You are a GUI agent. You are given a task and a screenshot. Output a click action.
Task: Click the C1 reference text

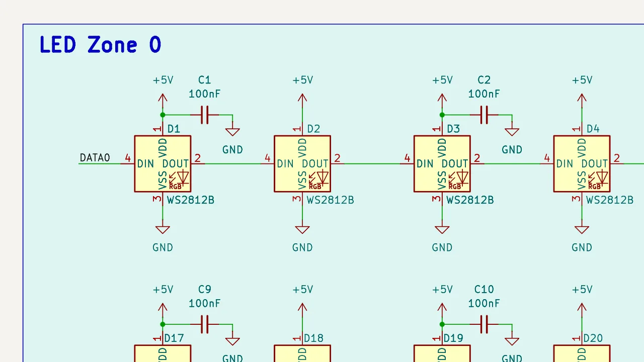tap(204, 80)
